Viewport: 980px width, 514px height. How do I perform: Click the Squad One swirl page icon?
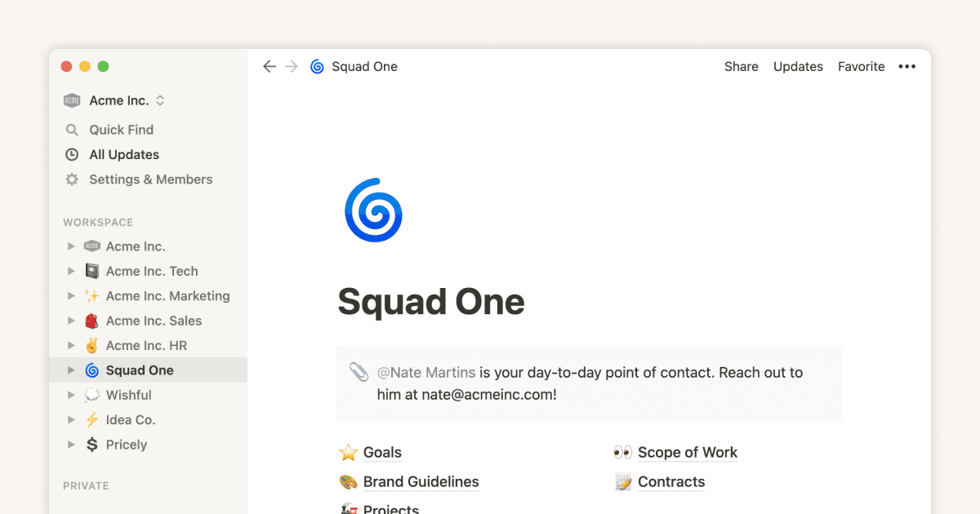click(x=317, y=66)
